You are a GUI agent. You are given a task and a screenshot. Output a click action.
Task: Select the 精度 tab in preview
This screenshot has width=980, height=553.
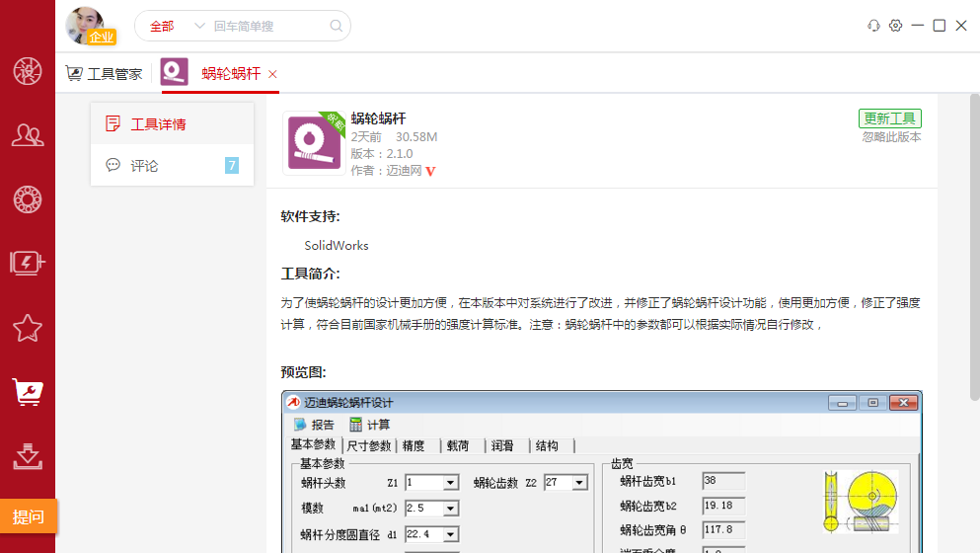pyautogui.click(x=414, y=446)
